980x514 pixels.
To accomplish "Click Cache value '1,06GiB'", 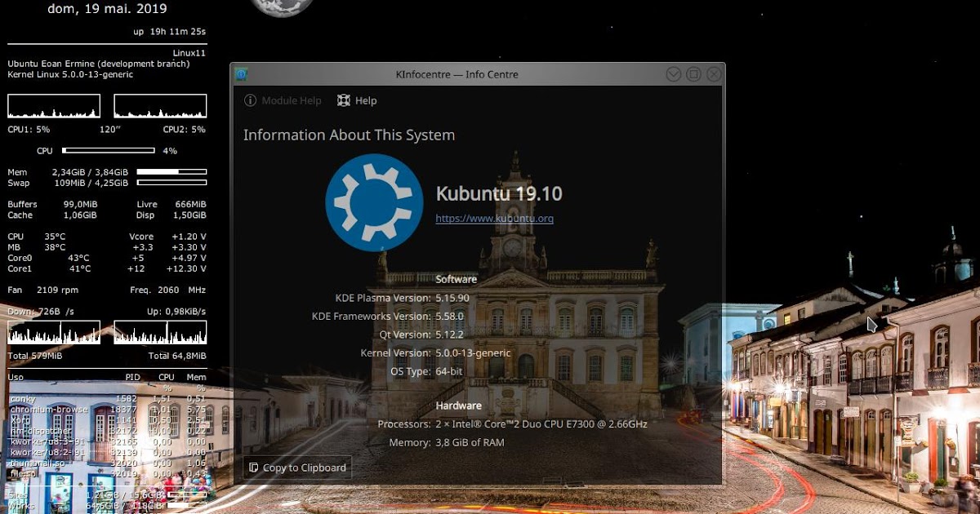I will (80, 215).
